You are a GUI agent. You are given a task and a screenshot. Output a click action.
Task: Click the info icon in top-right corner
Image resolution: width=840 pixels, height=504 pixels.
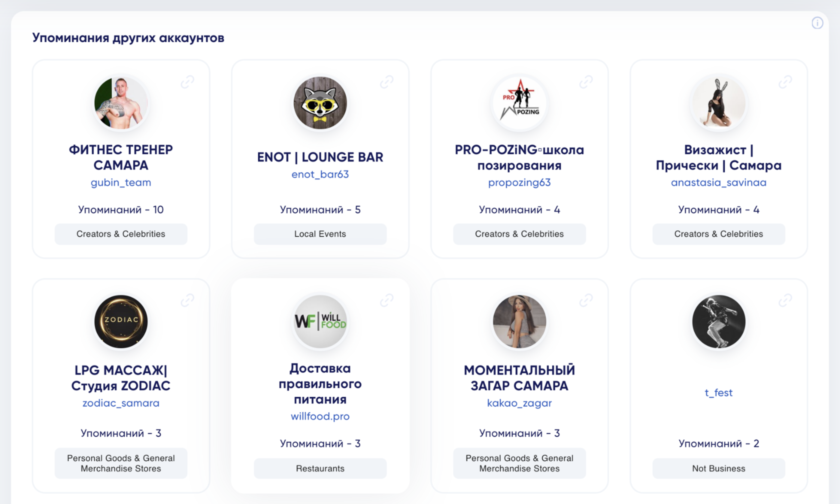817,23
